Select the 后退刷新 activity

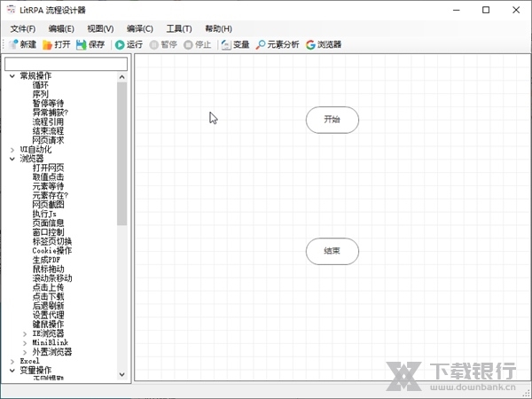pyautogui.click(x=48, y=306)
